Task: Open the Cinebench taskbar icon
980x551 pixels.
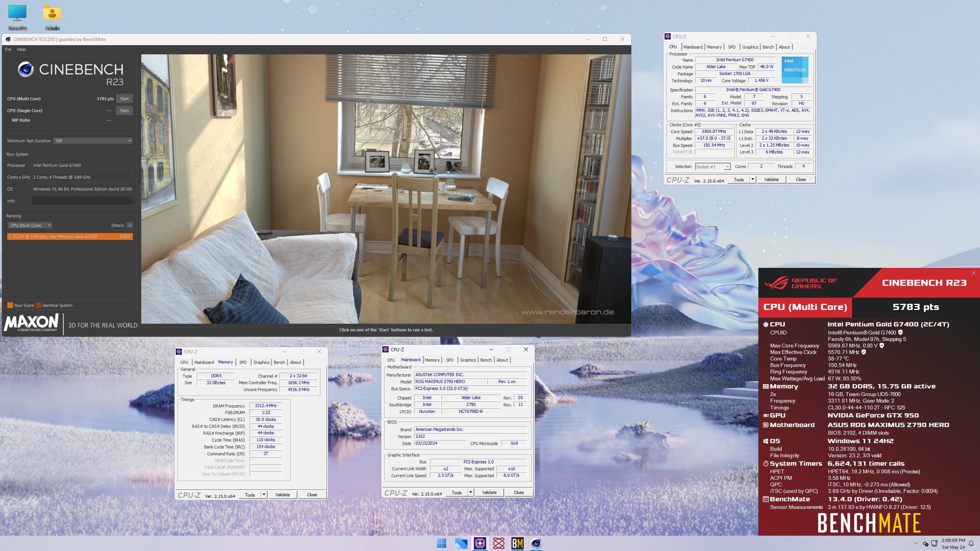Action: coord(536,543)
